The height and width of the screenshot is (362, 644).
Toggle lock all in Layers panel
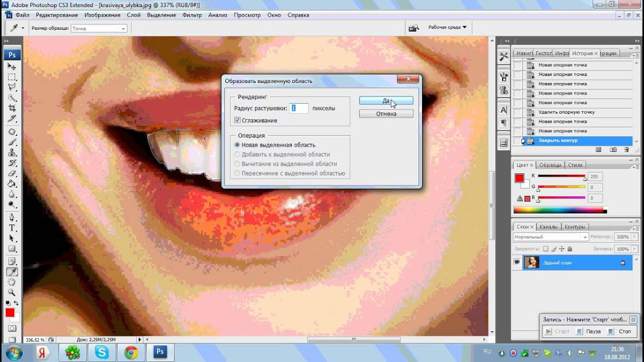tap(570, 249)
